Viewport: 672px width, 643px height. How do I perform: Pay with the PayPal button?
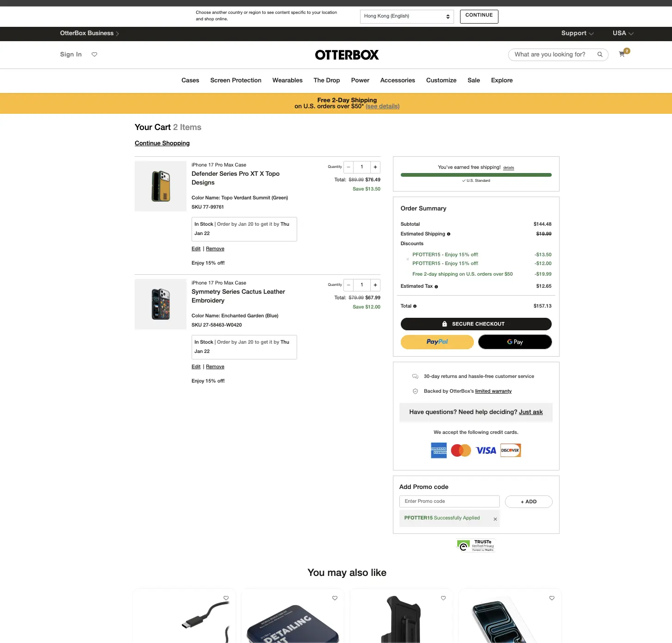pyautogui.click(x=437, y=342)
